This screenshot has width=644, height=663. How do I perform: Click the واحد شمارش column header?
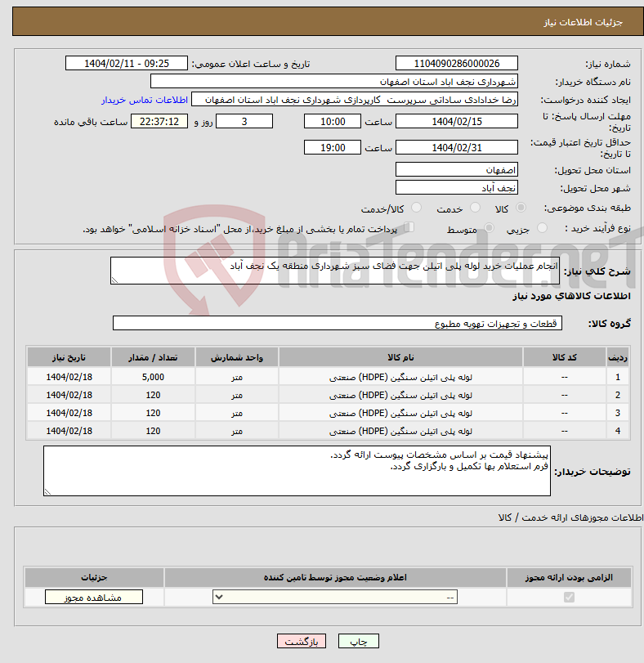237,358
